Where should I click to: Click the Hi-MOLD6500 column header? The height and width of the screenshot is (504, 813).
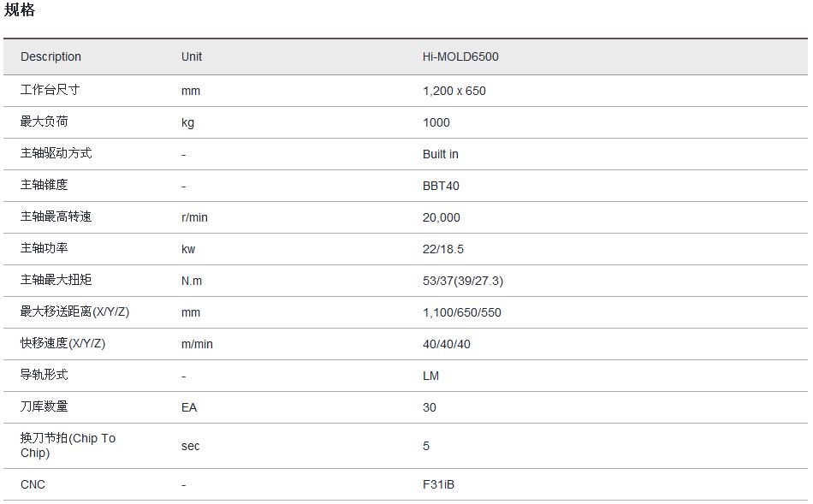(x=460, y=56)
